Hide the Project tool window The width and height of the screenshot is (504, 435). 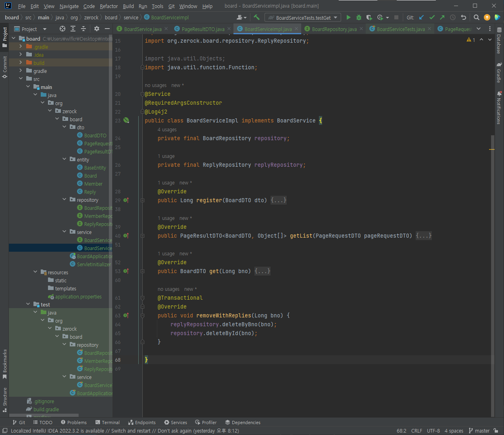[x=107, y=29]
